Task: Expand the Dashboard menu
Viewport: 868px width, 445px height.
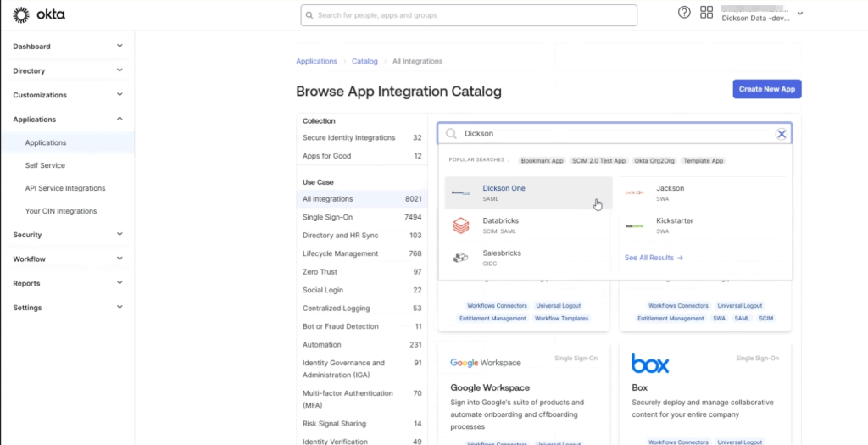Action: [x=120, y=46]
